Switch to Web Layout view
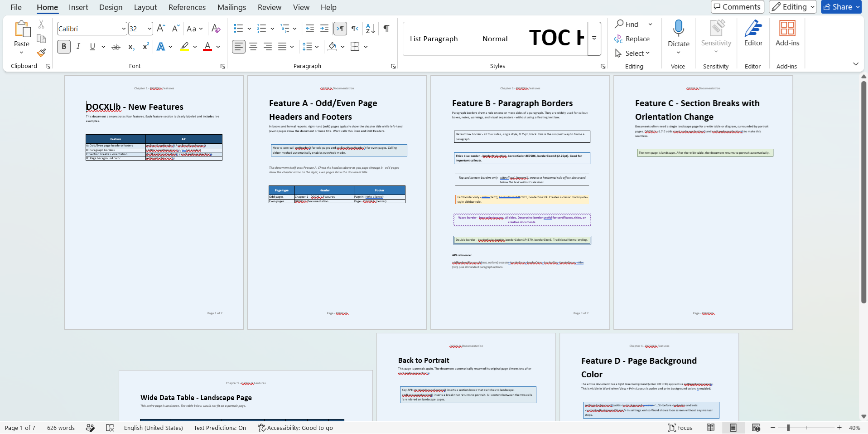 click(x=756, y=428)
